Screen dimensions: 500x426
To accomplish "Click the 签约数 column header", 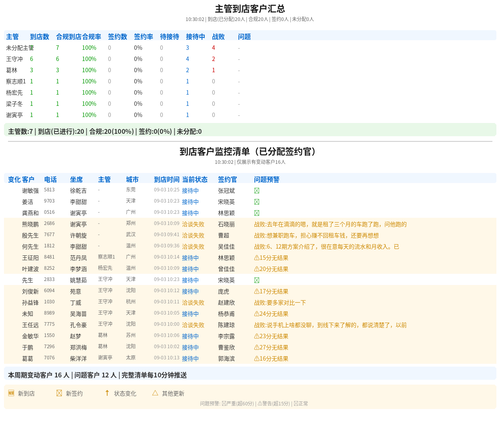I will click(118, 37).
